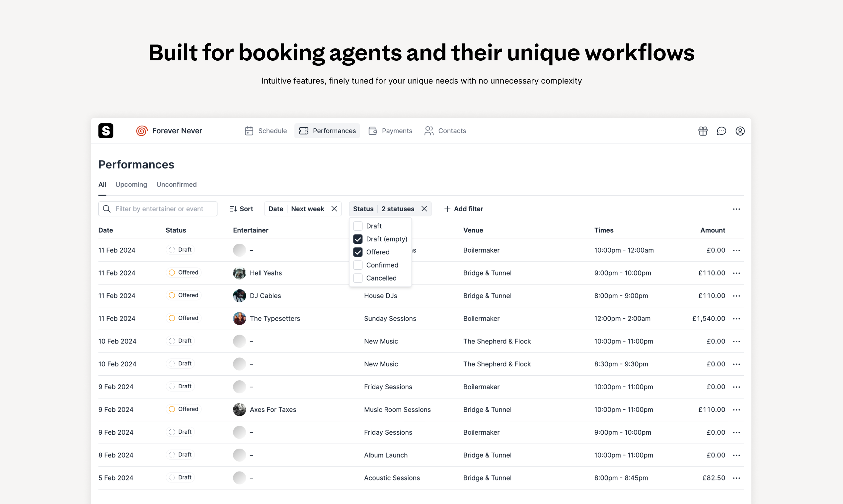Open the user account icon

740,131
